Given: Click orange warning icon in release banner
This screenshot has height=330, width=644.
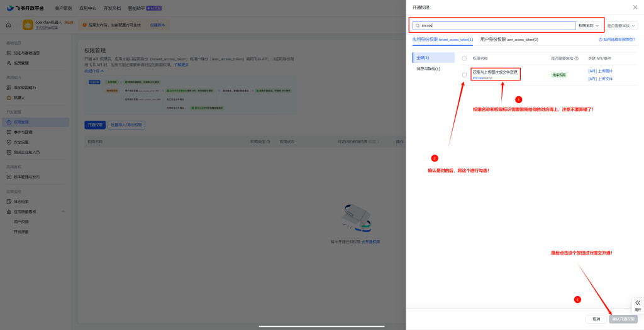Looking at the screenshot, I should point(85,25).
